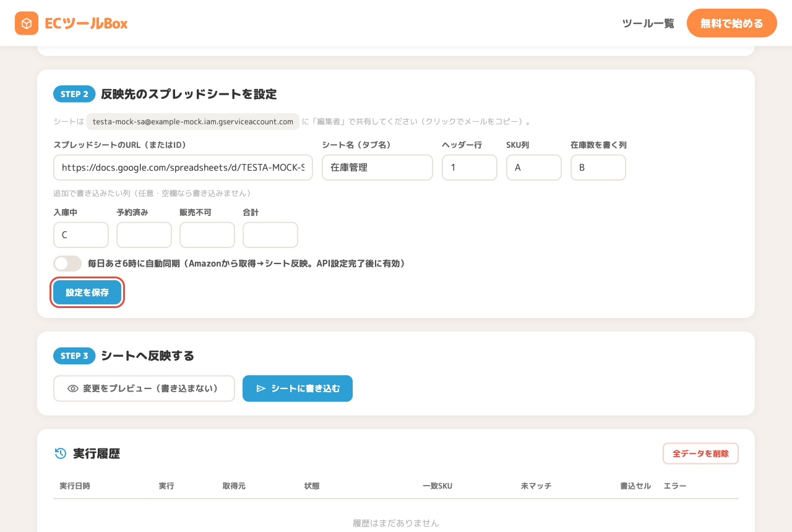Focus the スプレッドシートのURL input field

click(183, 168)
